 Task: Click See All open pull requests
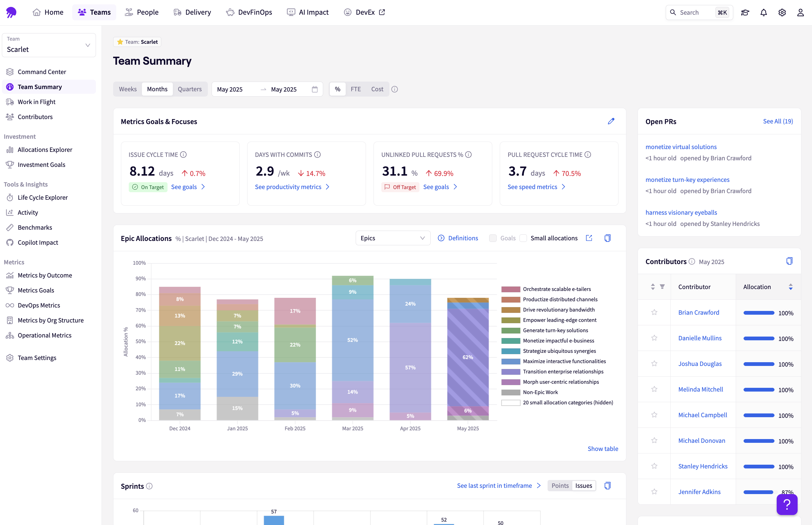778,121
